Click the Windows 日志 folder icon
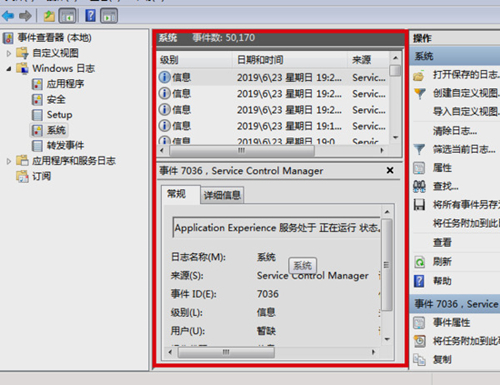This screenshot has width=500, height=385. click(x=22, y=69)
